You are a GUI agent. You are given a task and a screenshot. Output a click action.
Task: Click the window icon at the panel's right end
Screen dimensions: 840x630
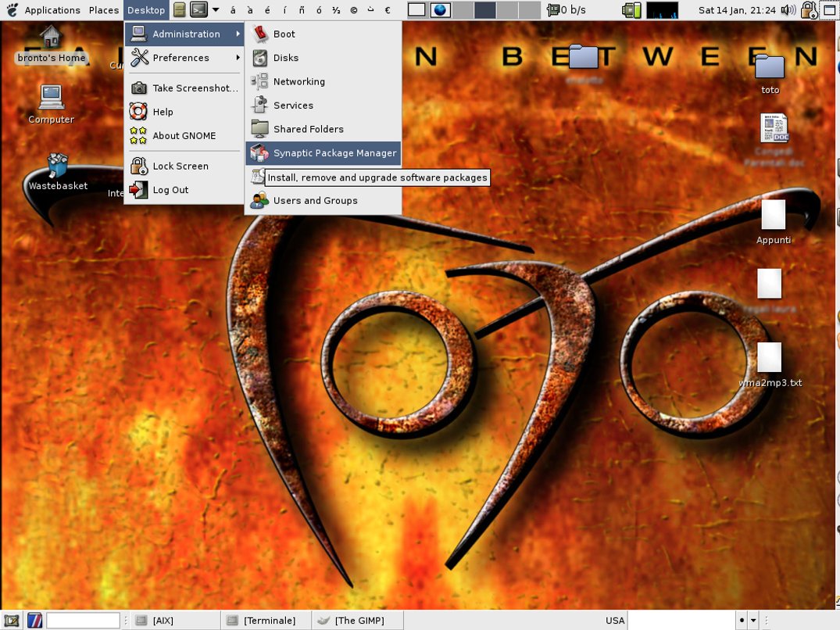pyautogui.click(x=829, y=9)
